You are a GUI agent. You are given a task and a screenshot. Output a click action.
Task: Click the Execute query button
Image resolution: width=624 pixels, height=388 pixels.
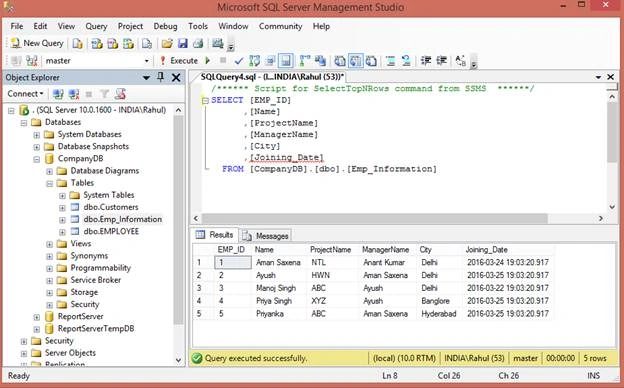tap(179, 60)
